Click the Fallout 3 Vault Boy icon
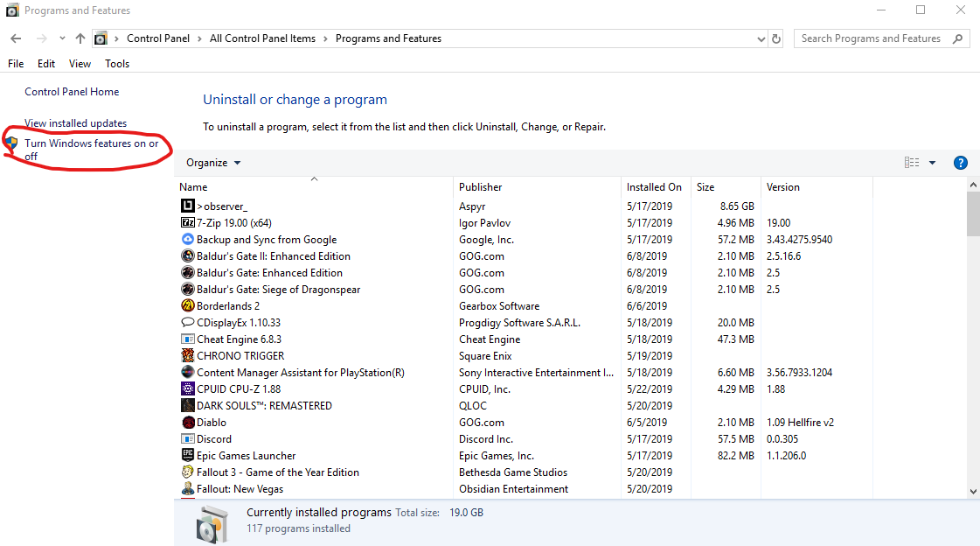 click(x=187, y=472)
